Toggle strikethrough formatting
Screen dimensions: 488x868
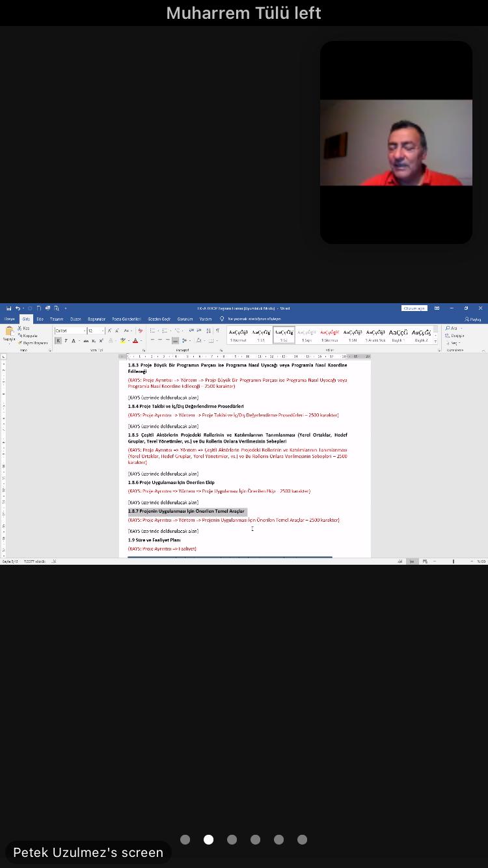(x=86, y=340)
